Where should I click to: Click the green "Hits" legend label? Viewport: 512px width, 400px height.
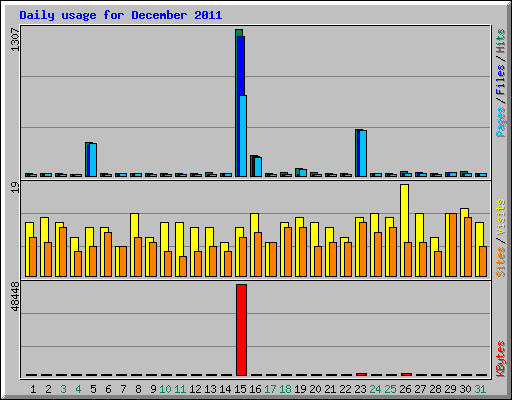pyautogui.click(x=501, y=41)
